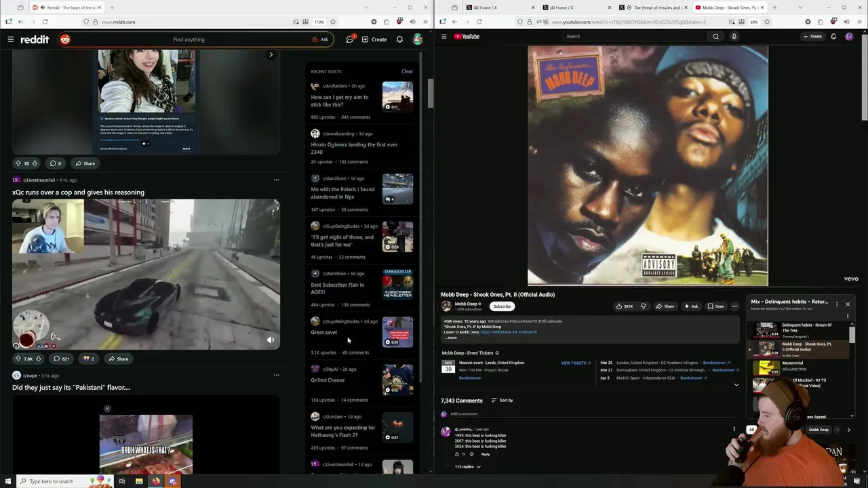Viewport: 868px width, 488px height.
Task: Open more actions ellipsis beside Save
Action: (734, 306)
